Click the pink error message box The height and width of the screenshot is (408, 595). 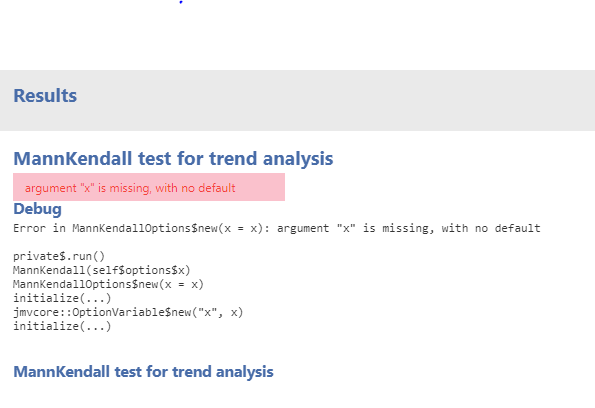pyautogui.click(x=149, y=187)
